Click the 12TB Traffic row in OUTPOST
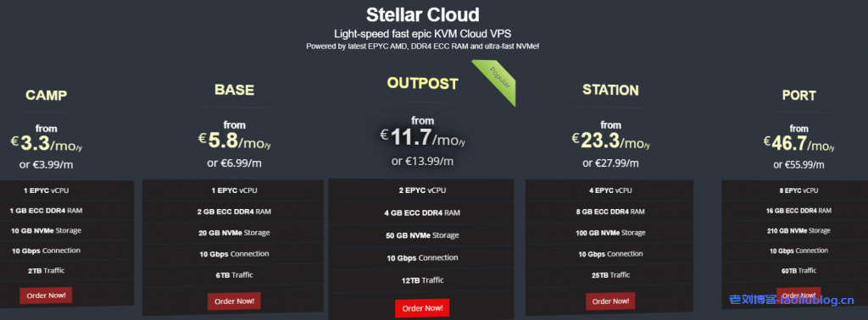 coord(422,280)
